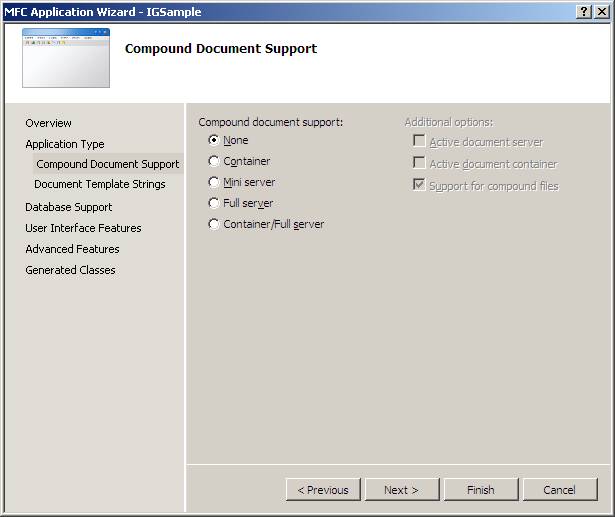Open User Interface Features page
615x517 pixels.
coord(83,228)
